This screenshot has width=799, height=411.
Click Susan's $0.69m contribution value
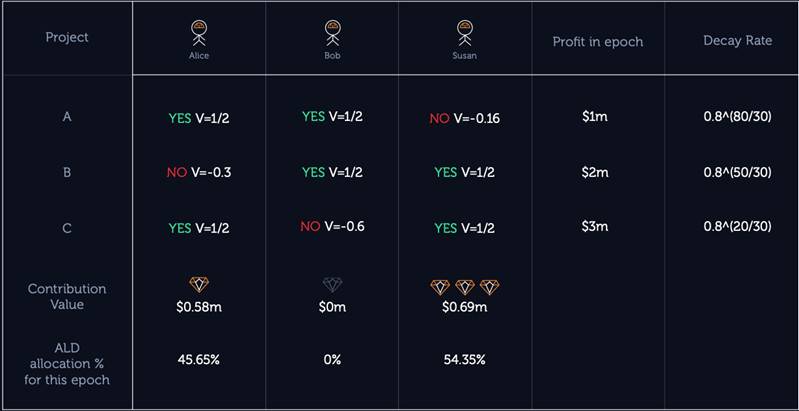click(x=464, y=308)
